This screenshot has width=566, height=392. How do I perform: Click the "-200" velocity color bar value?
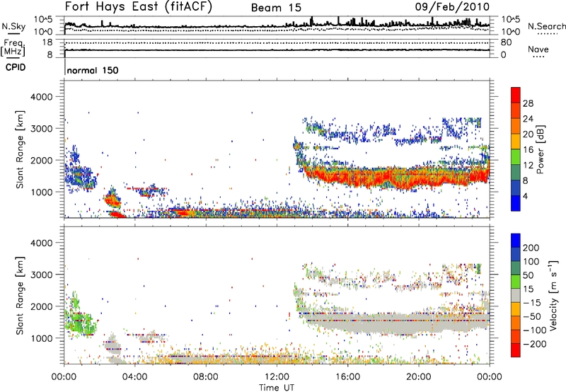535,344
